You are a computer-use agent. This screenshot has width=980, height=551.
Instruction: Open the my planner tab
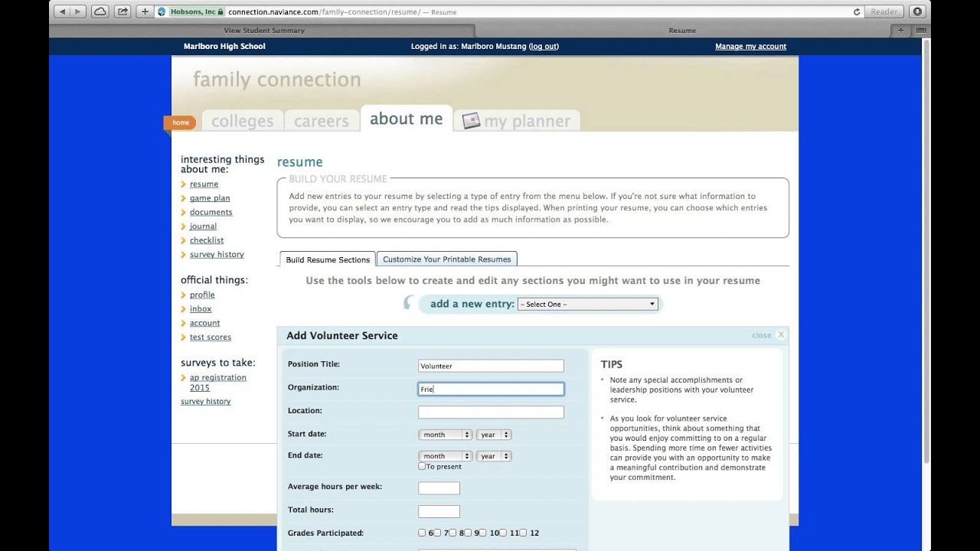517,121
